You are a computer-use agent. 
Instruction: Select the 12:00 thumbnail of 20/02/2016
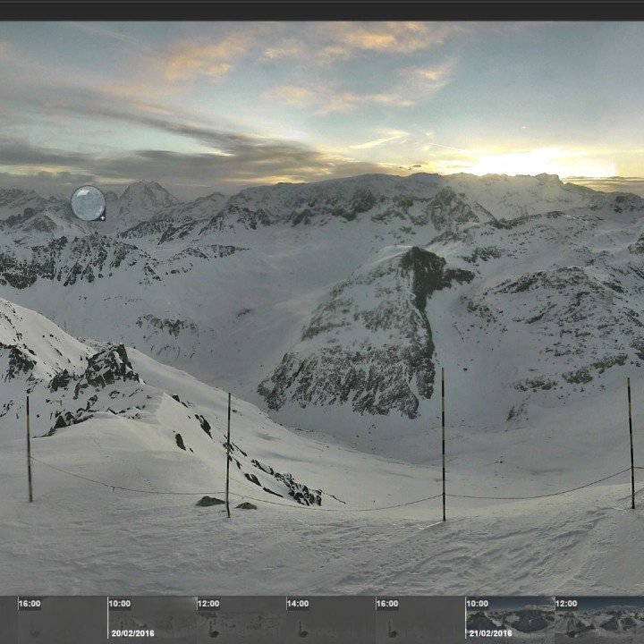(x=241, y=618)
